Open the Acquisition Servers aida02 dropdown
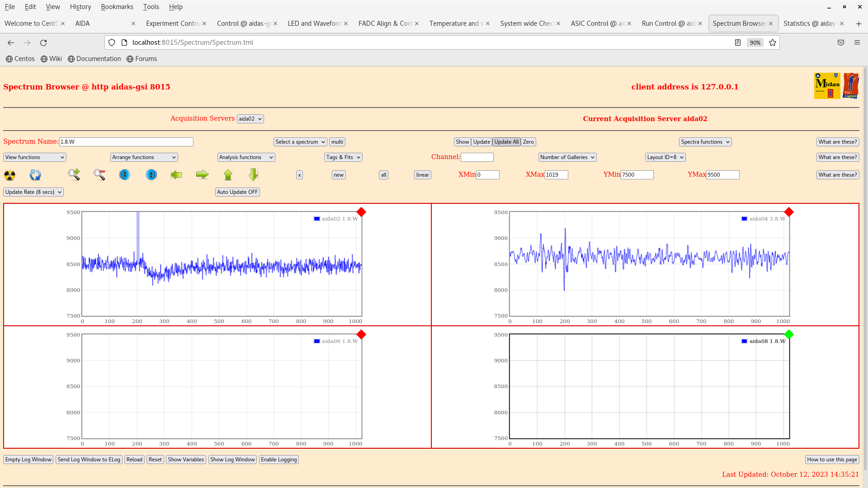This screenshot has height=488, width=868. click(250, 119)
